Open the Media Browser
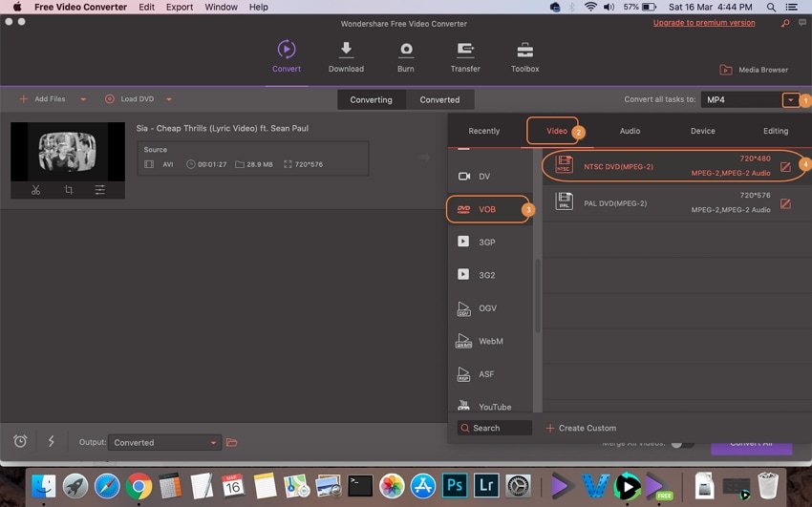Image resolution: width=812 pixels, height=507 pixels. 754,70
